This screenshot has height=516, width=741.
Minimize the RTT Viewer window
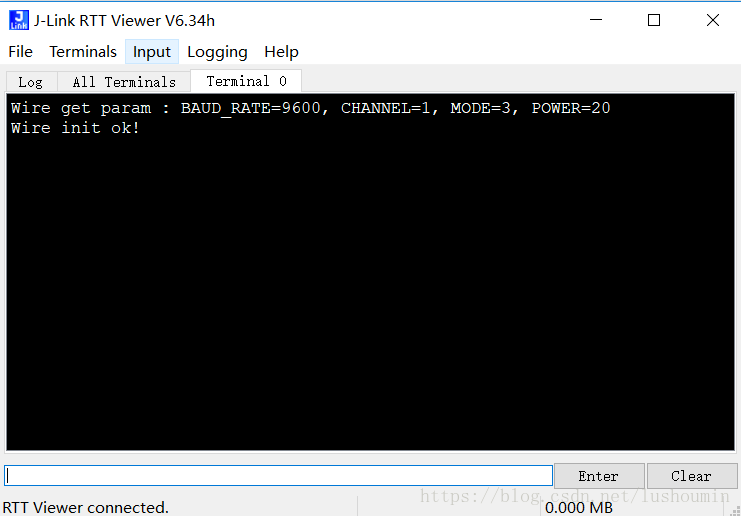pyautogui.click(x=596, y=20)
